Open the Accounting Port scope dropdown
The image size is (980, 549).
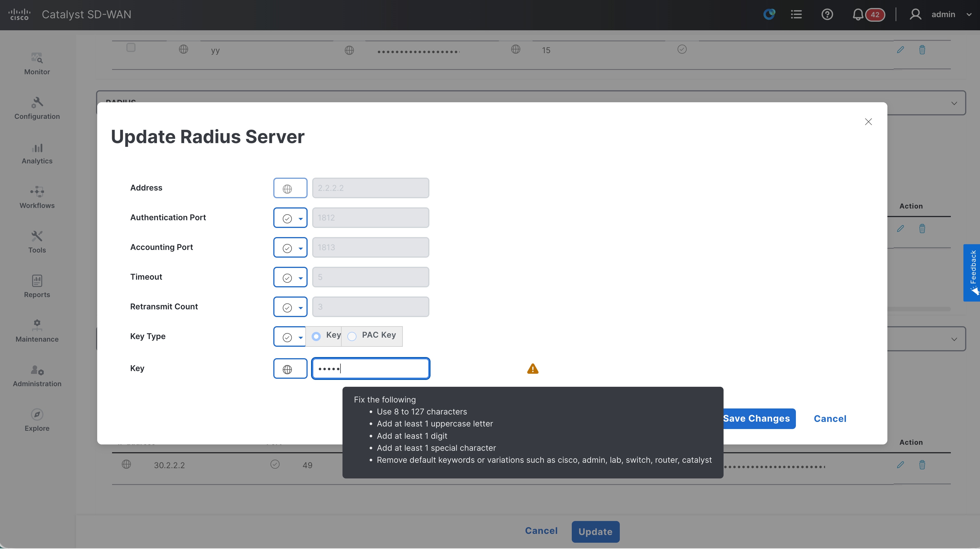click(x=290, y=247)
